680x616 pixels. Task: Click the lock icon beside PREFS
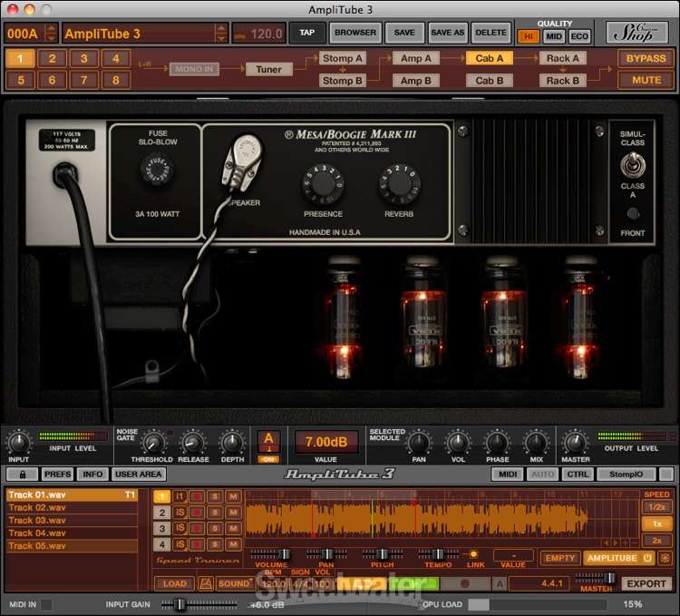point(22,474)
